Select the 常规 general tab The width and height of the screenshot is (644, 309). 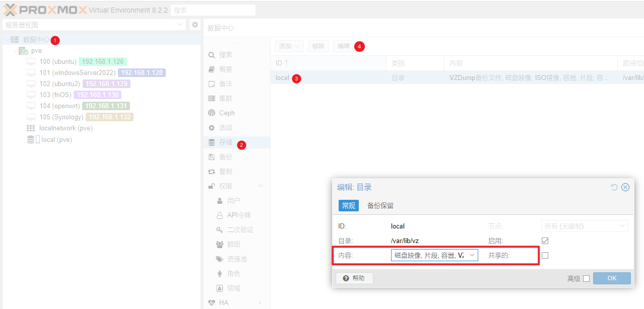[349, 206]
